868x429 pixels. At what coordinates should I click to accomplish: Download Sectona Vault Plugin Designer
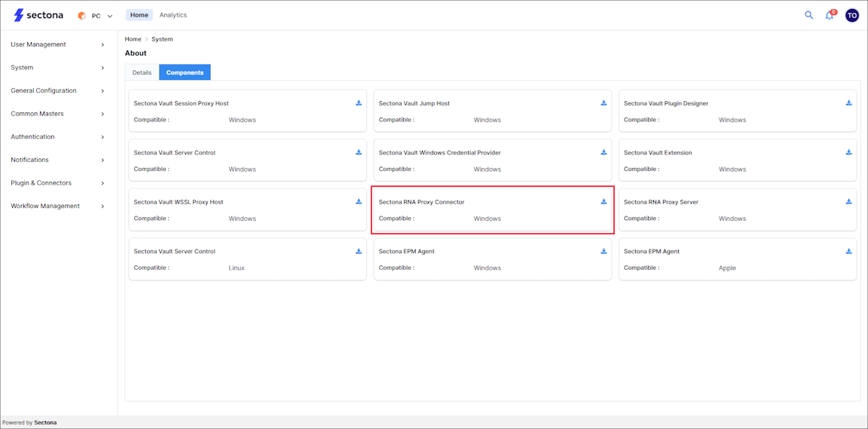tap(848, 103)
